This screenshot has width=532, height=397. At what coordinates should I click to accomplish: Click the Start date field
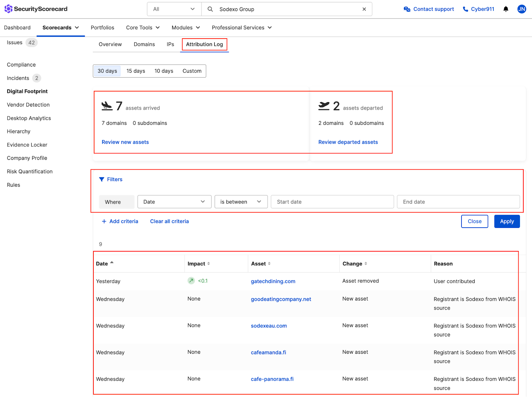click(332, 202)
